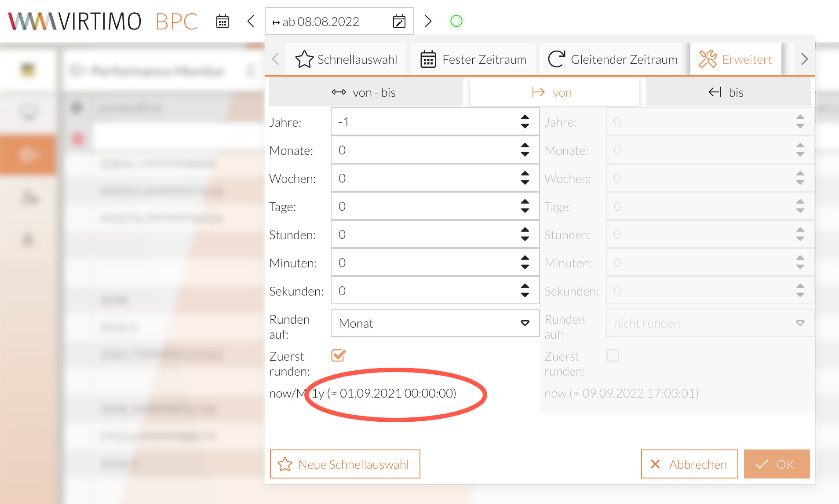The height and width of the screenshot is (504, 839).
Task: Click into the Tage input field
Action: click(424, 206)
